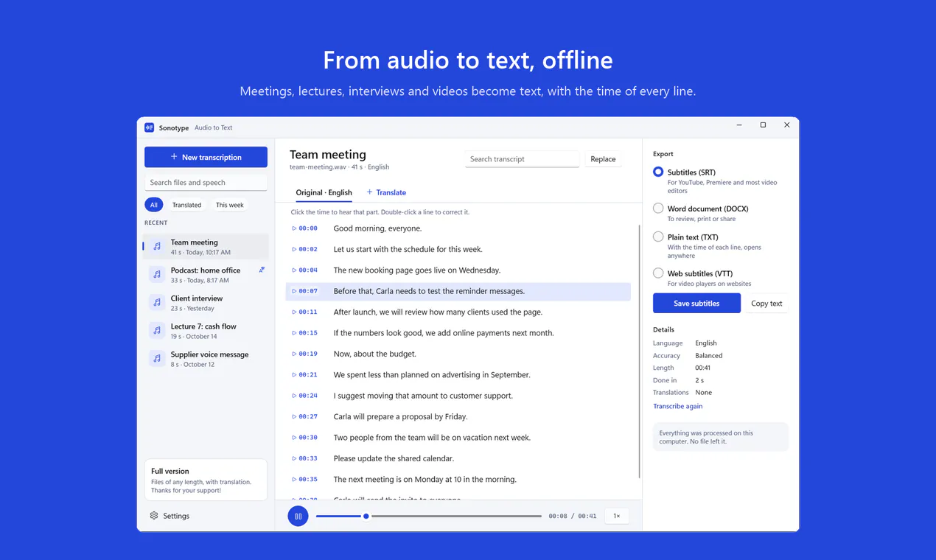936x560 pixels.
Task: Play the line at 00:00
Action: pyautogui.click(x=304, y=228)
